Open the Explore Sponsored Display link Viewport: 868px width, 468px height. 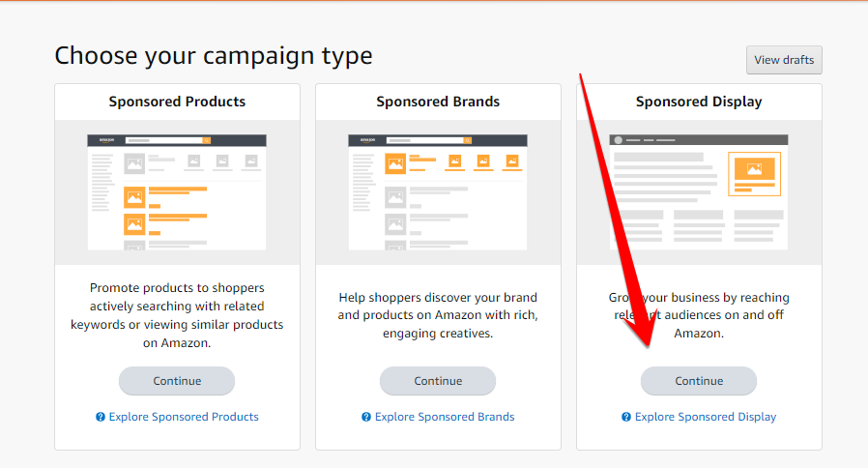click(706, 417)
